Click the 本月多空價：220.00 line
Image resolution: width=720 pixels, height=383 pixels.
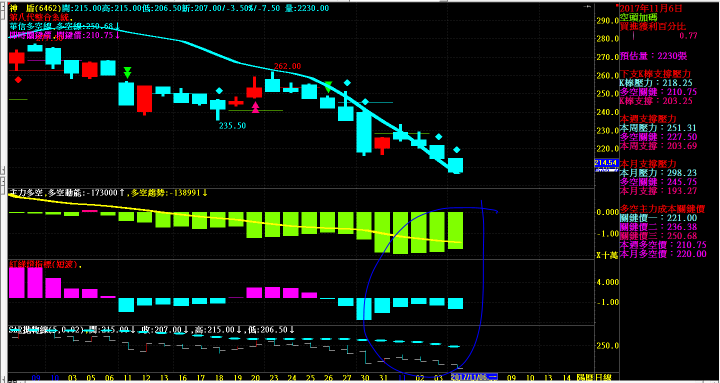pyautogui.click(x=663, y=253)
